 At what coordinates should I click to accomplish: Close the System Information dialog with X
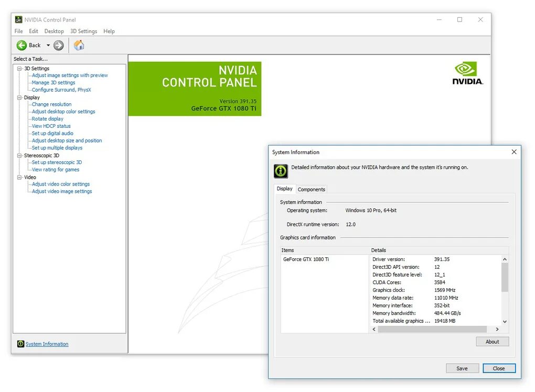514,152
